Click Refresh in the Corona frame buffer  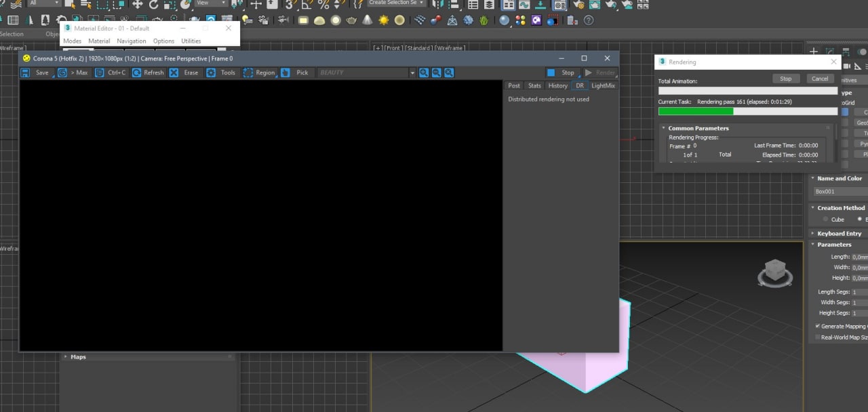tap(148, 73)
